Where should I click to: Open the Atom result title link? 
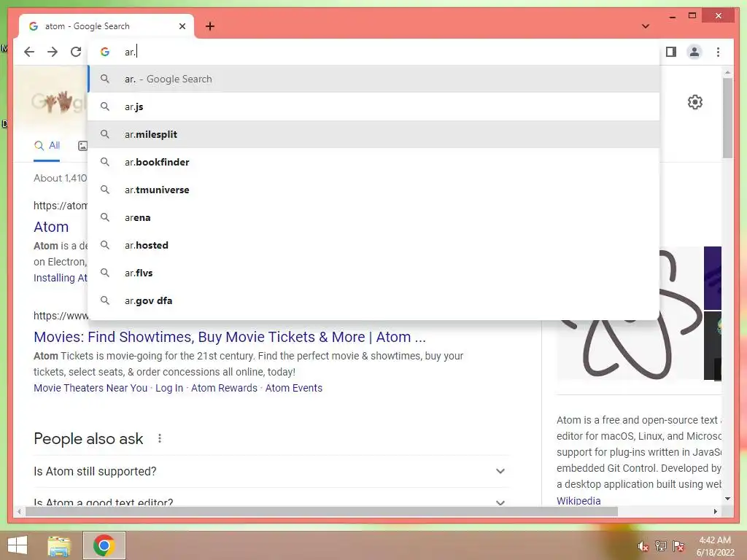coord(51,227)
